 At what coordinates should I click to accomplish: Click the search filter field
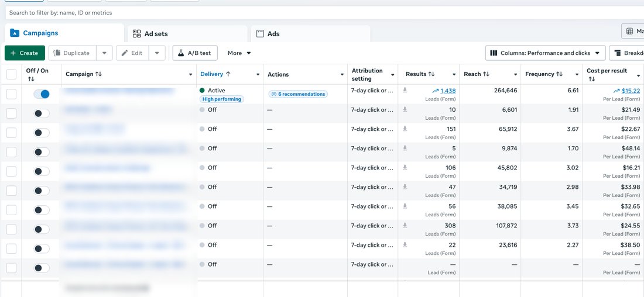(324, 13)
